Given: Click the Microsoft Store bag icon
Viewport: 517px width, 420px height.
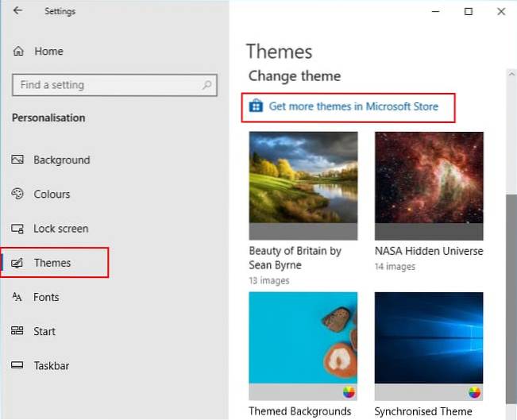Looking at the screenshot, I should click(256, 106).
